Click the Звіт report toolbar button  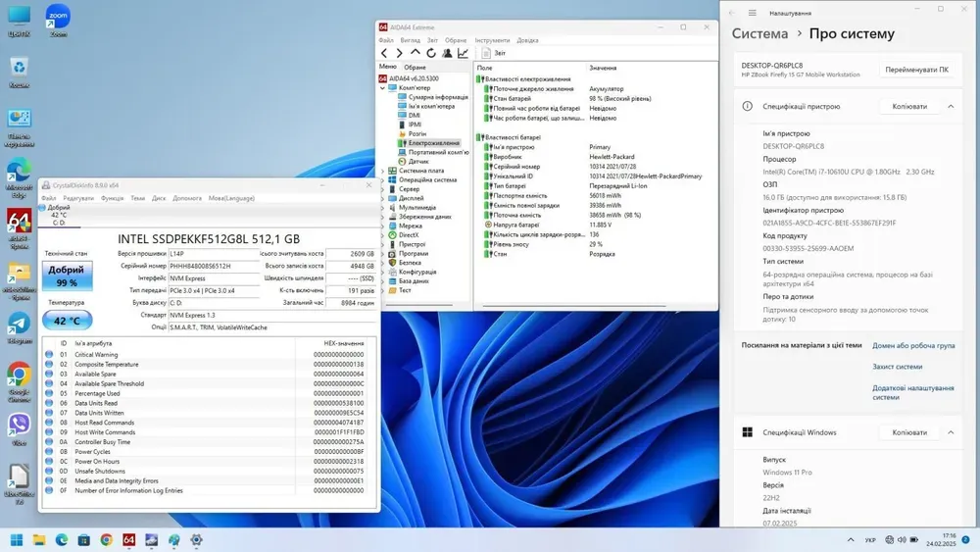492,53
